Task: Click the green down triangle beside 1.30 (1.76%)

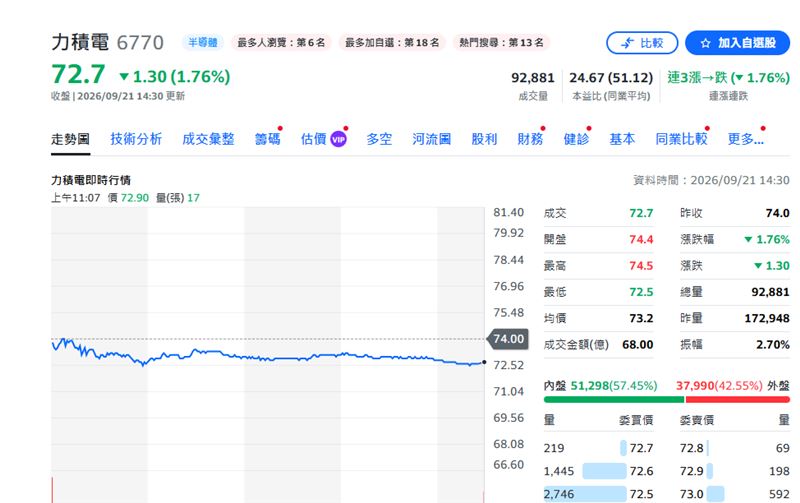Action: tap(123, 77)
